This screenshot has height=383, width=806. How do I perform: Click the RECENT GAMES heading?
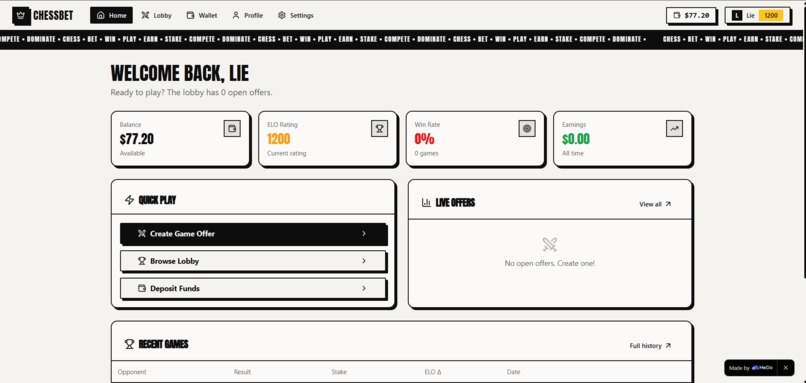[x=163, y=344]
